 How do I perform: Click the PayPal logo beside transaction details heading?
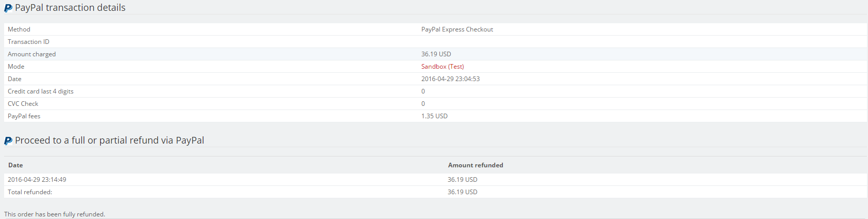pos(8,8)
